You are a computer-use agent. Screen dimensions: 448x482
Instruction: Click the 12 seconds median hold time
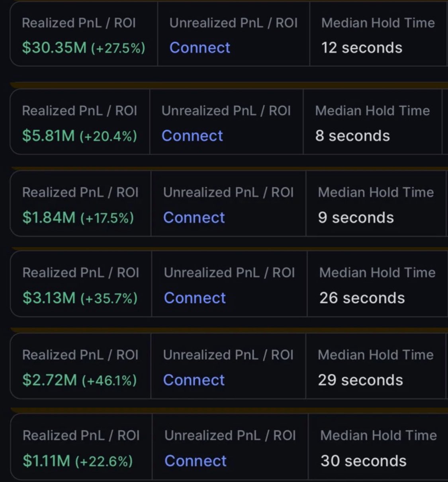point(362,48)
